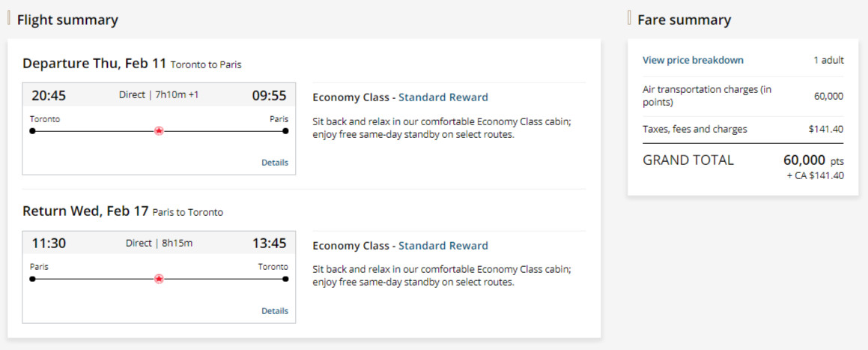The height and width of the screenshot is (350, 868).
Task: Open Details for the Paris to Toronto flight
Action: coord(274,311)
